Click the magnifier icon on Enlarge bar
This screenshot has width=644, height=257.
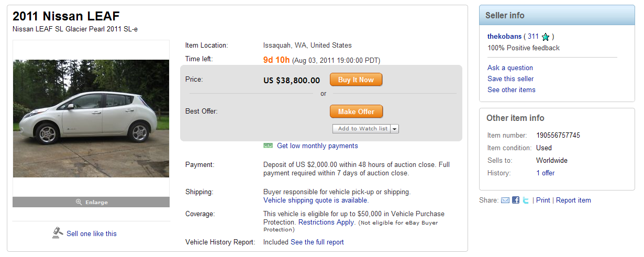(79, 202)
